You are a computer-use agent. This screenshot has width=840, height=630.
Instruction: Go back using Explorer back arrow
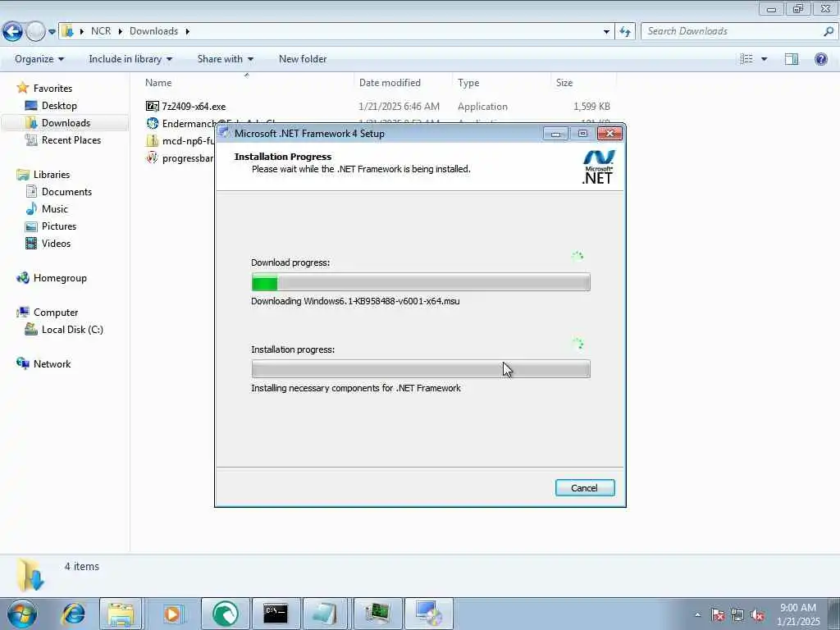(x=12, y=32)
